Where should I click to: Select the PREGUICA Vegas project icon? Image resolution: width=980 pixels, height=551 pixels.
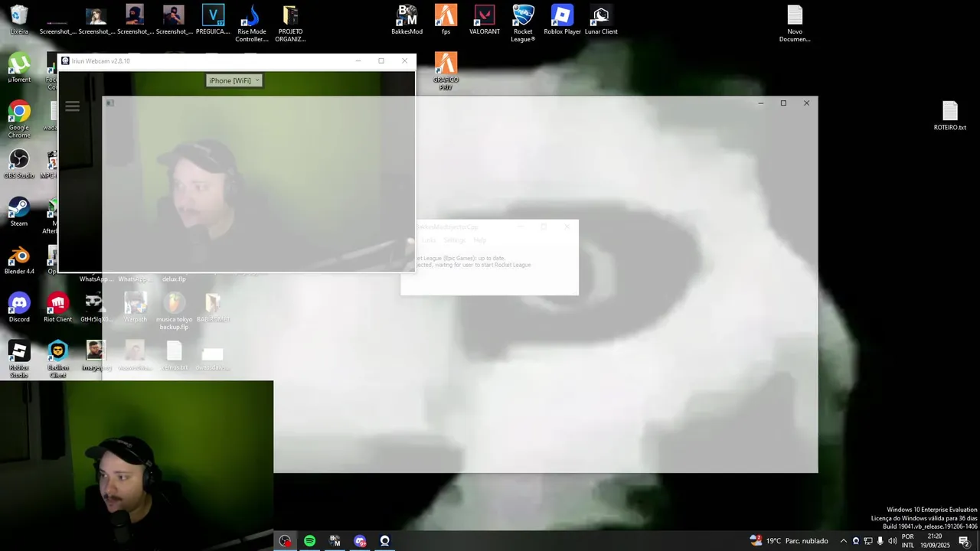[213, 20]
